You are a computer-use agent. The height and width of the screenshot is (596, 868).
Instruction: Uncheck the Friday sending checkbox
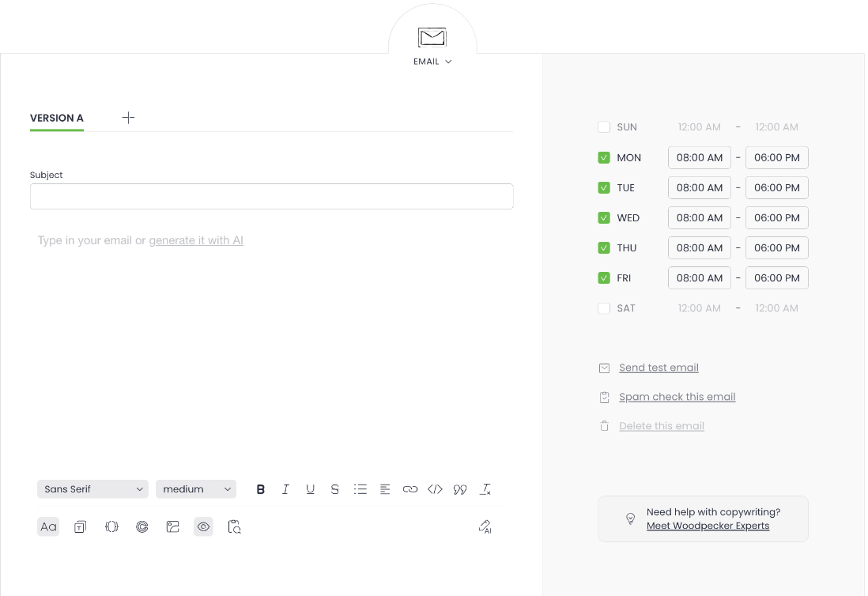[604, 277]
